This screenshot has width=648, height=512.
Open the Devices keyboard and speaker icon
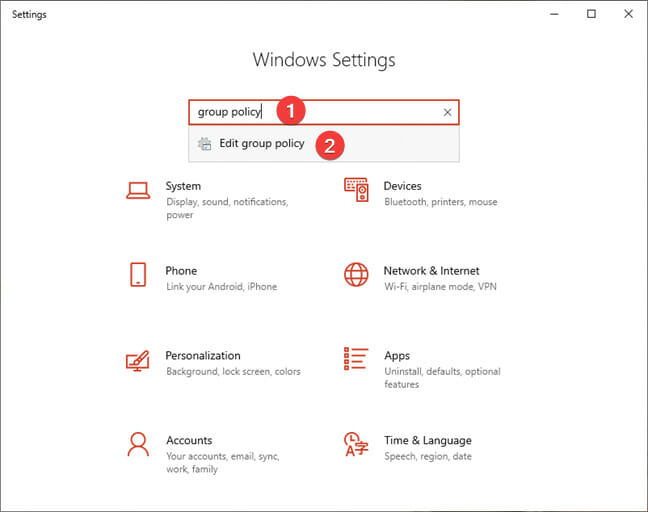pyautogui.click(x=356, y=190)
